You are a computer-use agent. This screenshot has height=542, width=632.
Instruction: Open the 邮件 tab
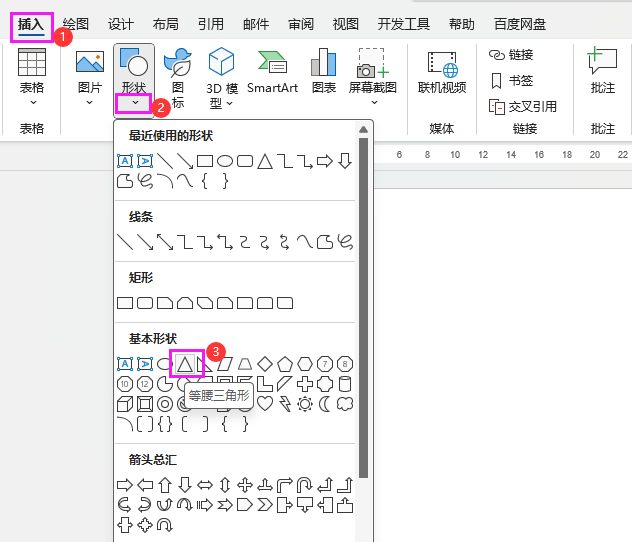[256, 24]
